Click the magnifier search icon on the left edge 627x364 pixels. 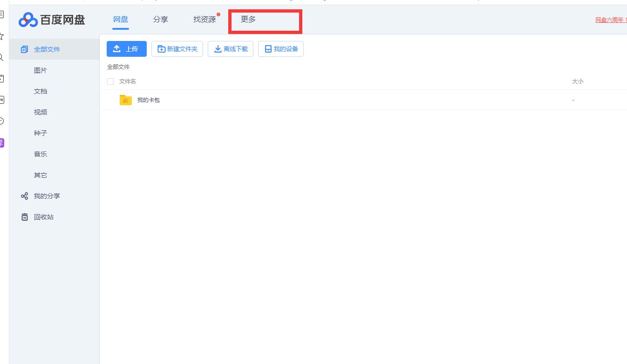click(1, 57)
